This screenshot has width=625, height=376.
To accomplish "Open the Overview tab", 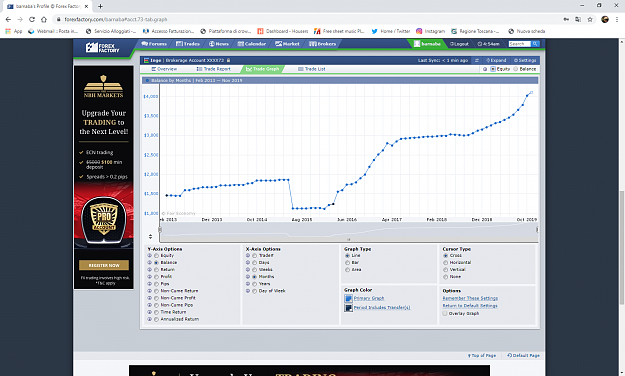I will [x=164, y=69].
